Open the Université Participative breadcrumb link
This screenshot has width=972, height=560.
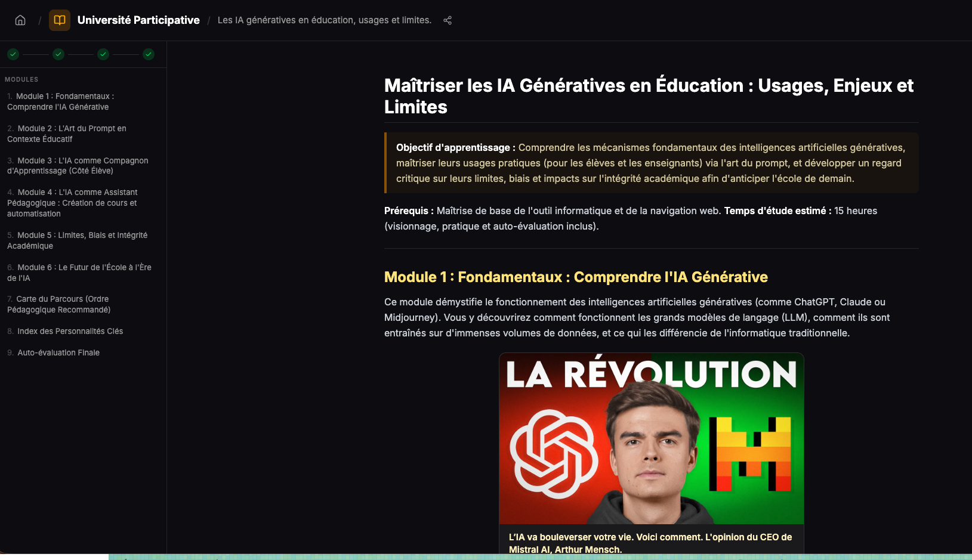tap(138, 20)
